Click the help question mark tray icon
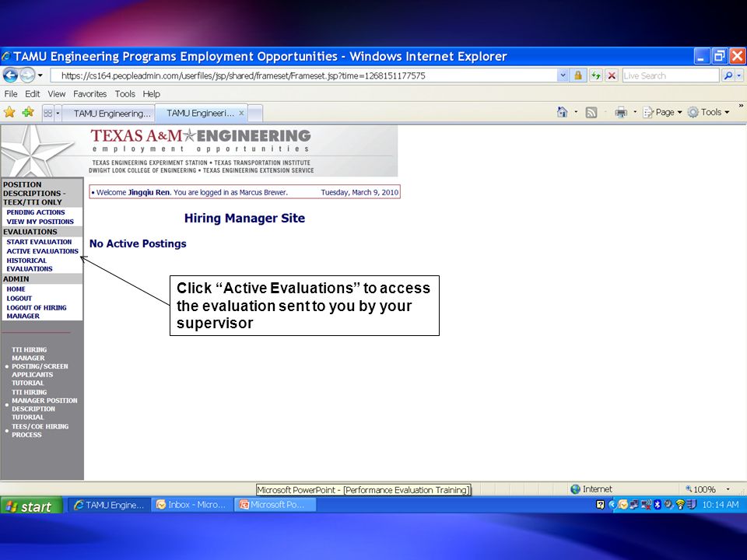Image resolution: width=747 pixels, height=560 pixels. coord(600,505)
